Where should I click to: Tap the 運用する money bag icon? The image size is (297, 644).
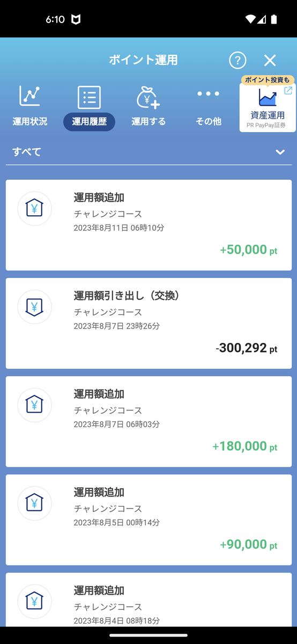pyautogui.click(x=148, y=97)
